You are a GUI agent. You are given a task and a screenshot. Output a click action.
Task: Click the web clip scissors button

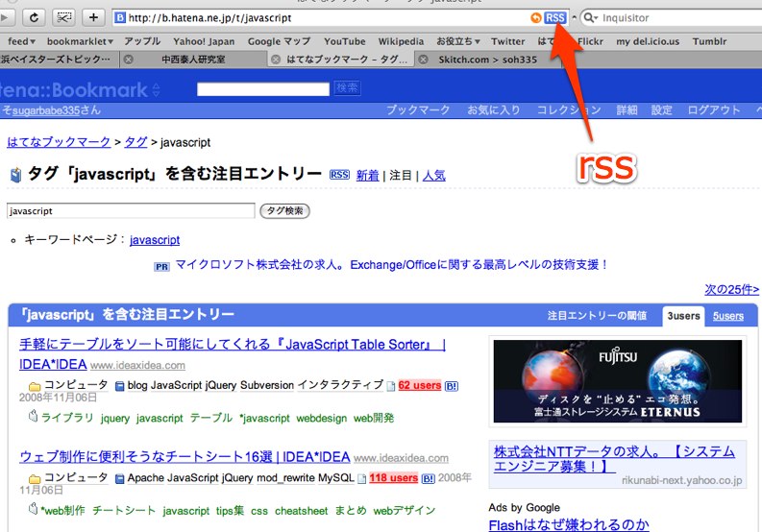point(63,18)
